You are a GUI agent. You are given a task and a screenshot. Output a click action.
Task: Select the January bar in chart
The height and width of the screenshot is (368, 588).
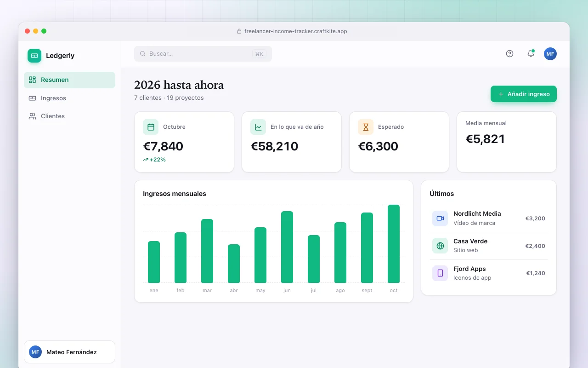point(154,262)
